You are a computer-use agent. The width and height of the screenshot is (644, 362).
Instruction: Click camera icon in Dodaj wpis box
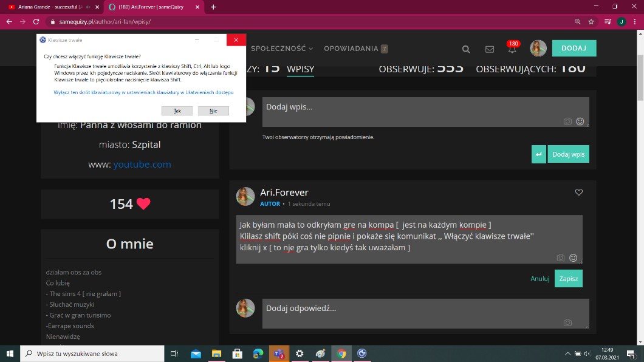pos(567,121)
